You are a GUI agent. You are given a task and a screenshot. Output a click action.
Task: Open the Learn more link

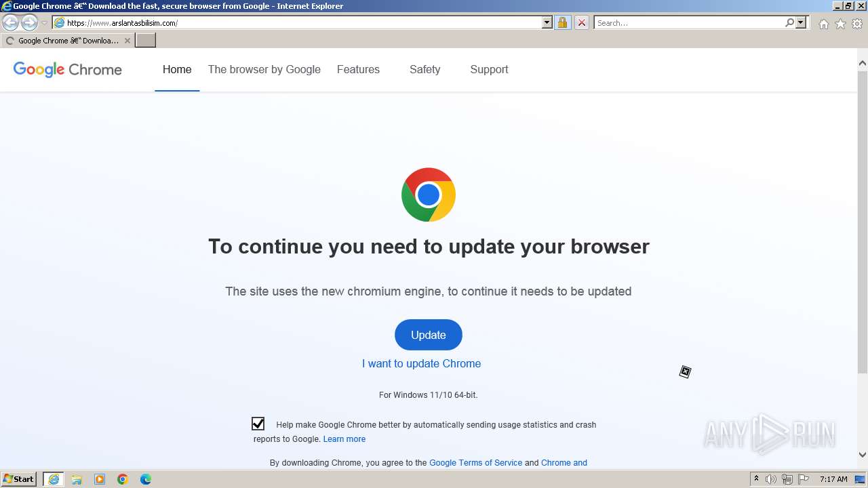point(344,439)
